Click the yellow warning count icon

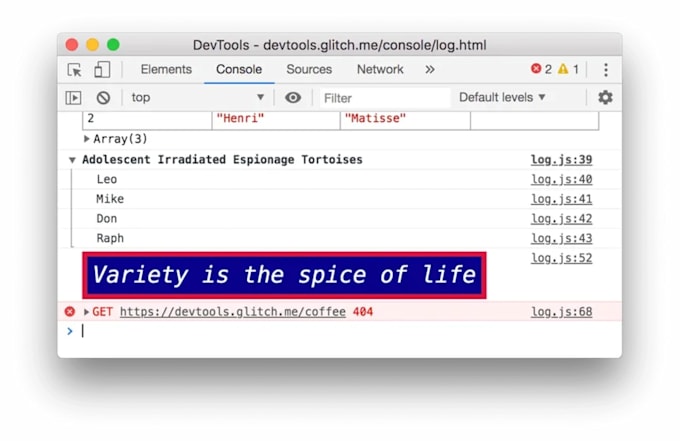pos(563,69)
